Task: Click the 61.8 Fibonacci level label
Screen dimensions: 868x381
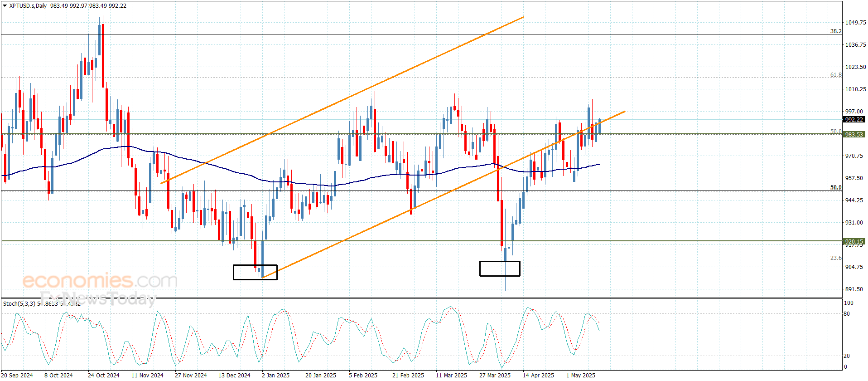Action: click(x=835, y=75)
